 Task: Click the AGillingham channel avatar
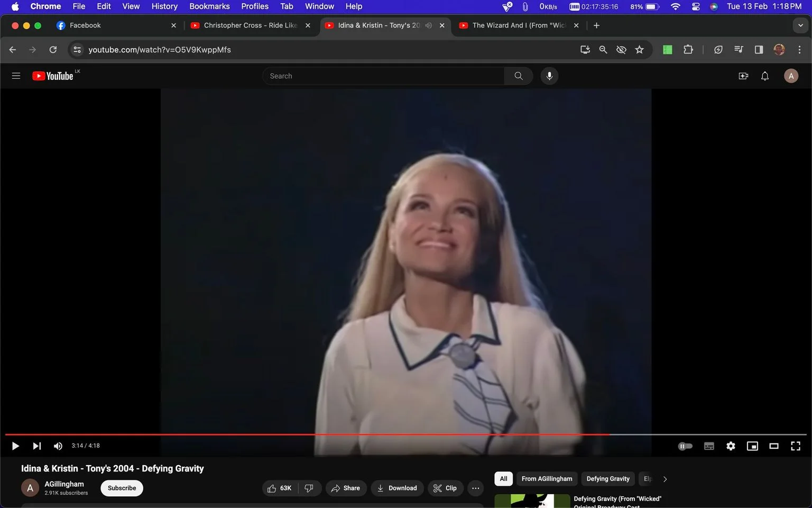(30, 488)
